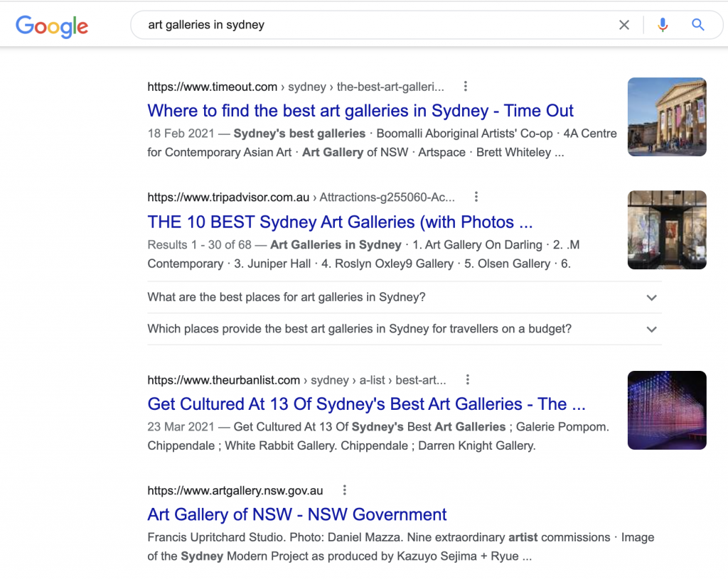This screenshot has height=579, width=728.
Task: Open three-dot menu for the tripadvisor.com.au result
Action: coord(476,197)
